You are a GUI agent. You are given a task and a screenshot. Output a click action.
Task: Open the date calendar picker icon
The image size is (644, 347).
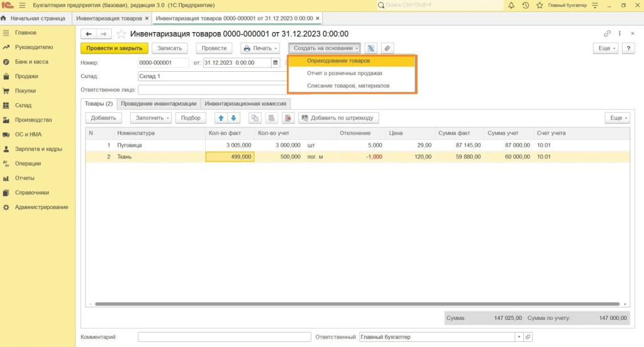click(x=275, y=63)
